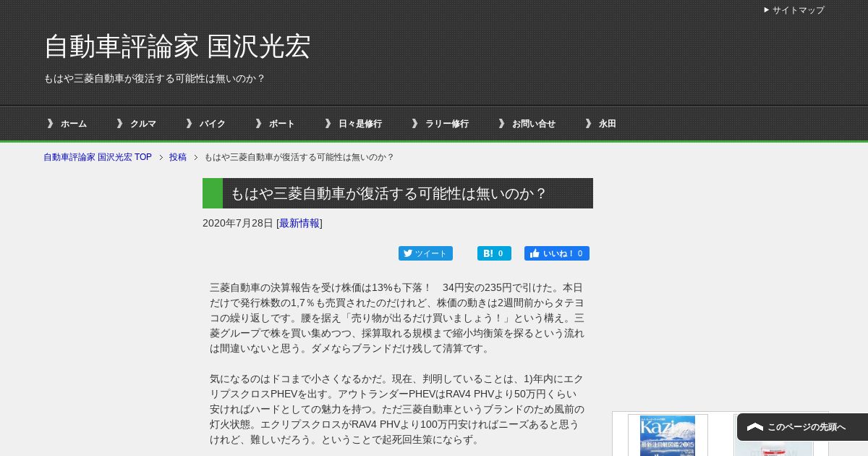Navigate to 日々是修行 menu
868x456 pixels.
tap(360, 124)
